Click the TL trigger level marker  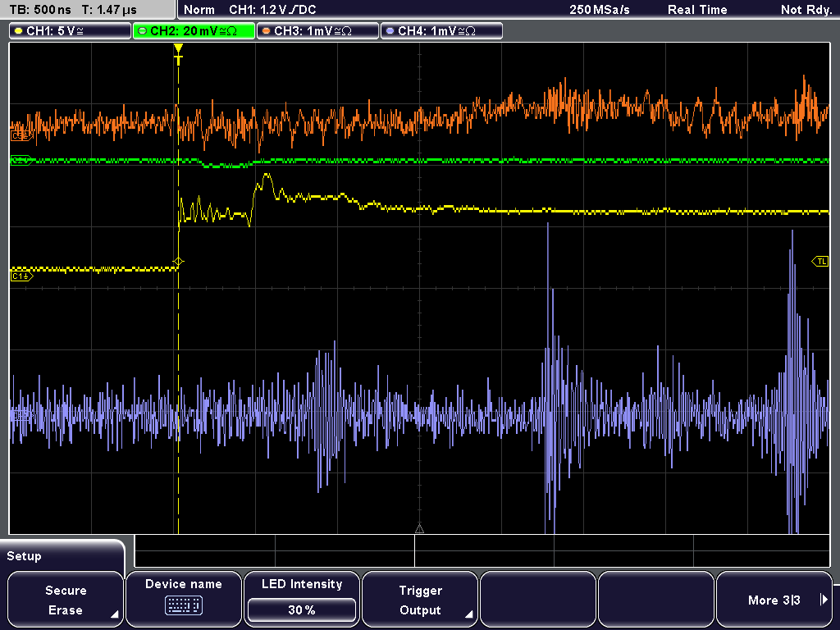(820, 262)
